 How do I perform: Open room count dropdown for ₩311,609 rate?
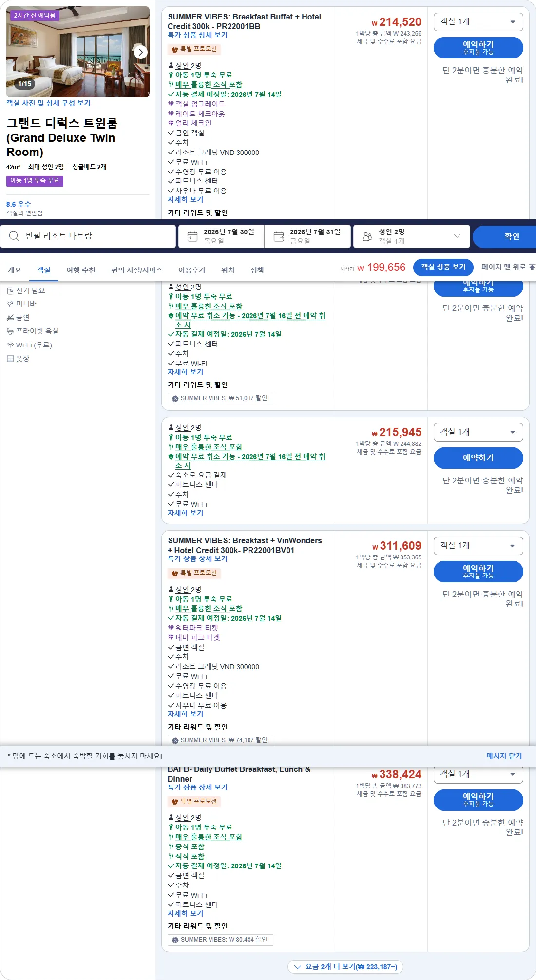tap(478, 546)
